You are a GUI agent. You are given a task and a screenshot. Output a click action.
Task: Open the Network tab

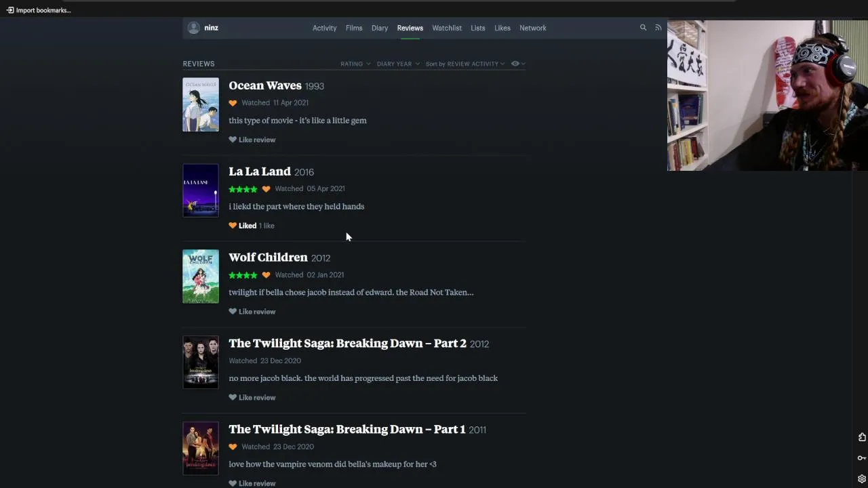[x=533, y=28]
